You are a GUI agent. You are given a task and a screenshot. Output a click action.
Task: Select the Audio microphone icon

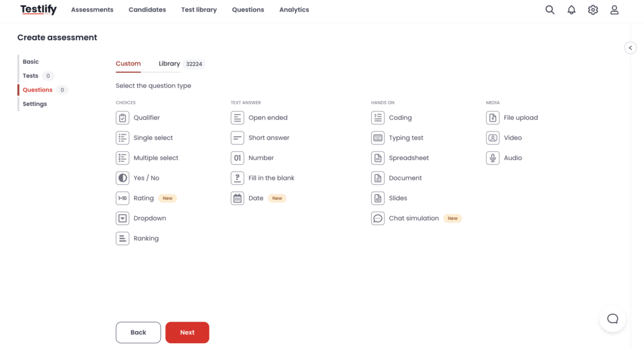[x=493, y=158]
